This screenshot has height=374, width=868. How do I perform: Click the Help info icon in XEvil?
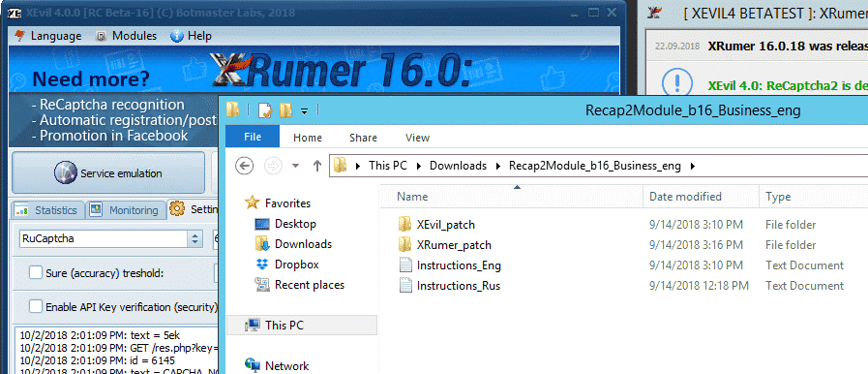[x=177, y=37]
